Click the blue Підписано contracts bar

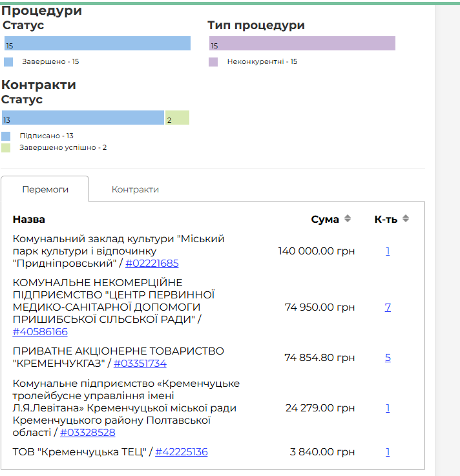(83, 118)
